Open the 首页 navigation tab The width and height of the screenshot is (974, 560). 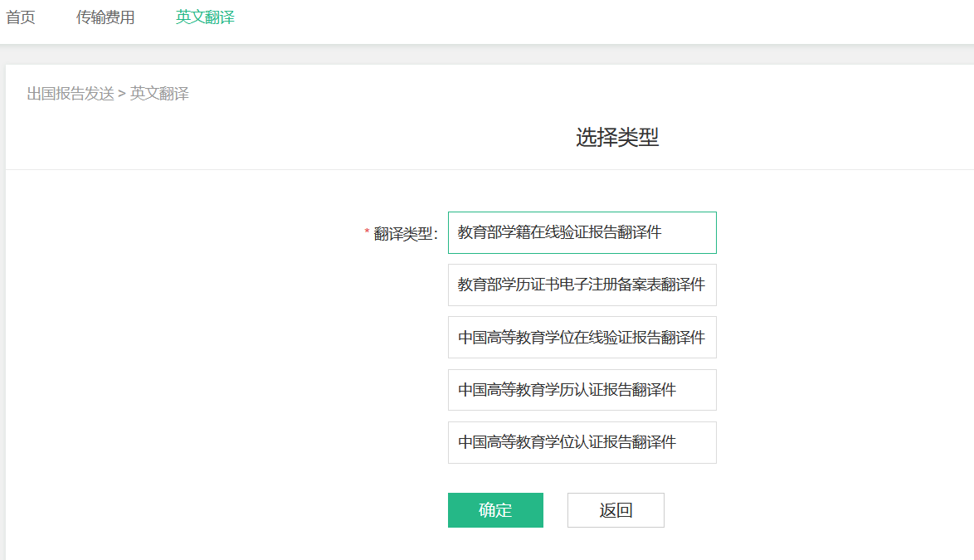(21, 17)
